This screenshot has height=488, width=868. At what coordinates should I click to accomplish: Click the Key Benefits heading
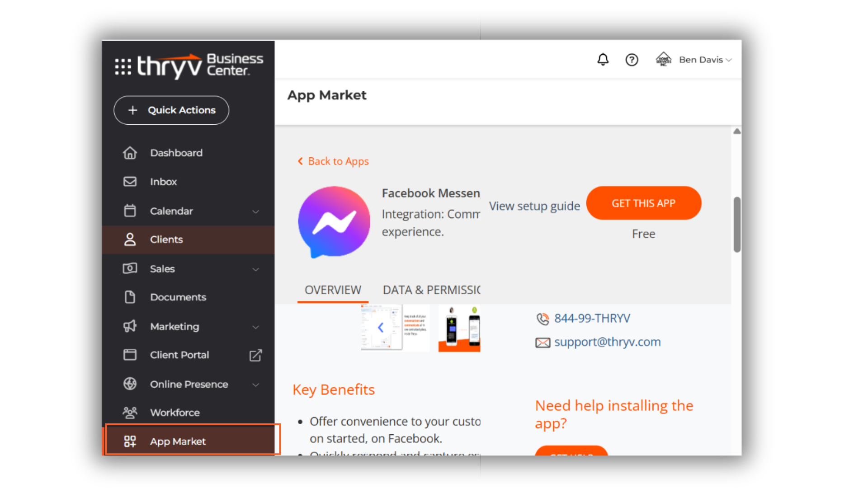click(x=334, y=389)
